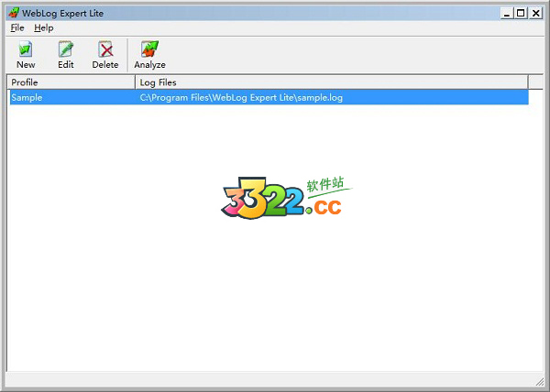Maximize the WebLog Expert Lite window
The width and height of the screenshot is (550, 392).
pyautogui.click(x=521, y=14)
